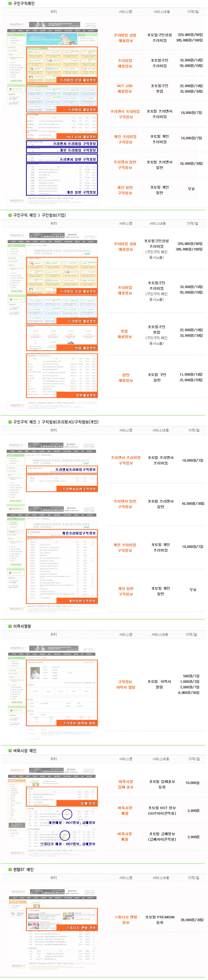
Task: Open the 스튜디오 렌탈 정보 service name
Action: [125, 919]
